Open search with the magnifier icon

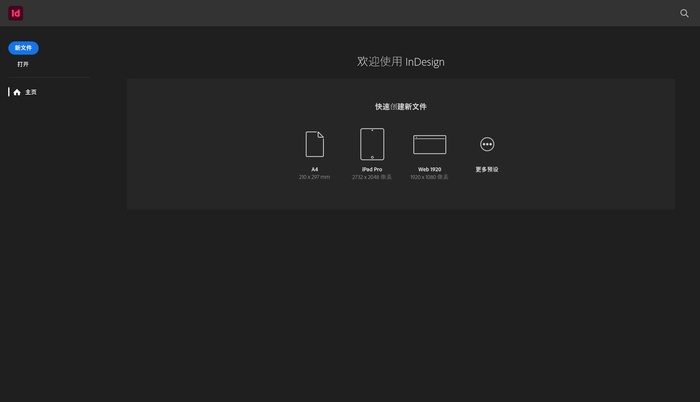tap(684, 13)
